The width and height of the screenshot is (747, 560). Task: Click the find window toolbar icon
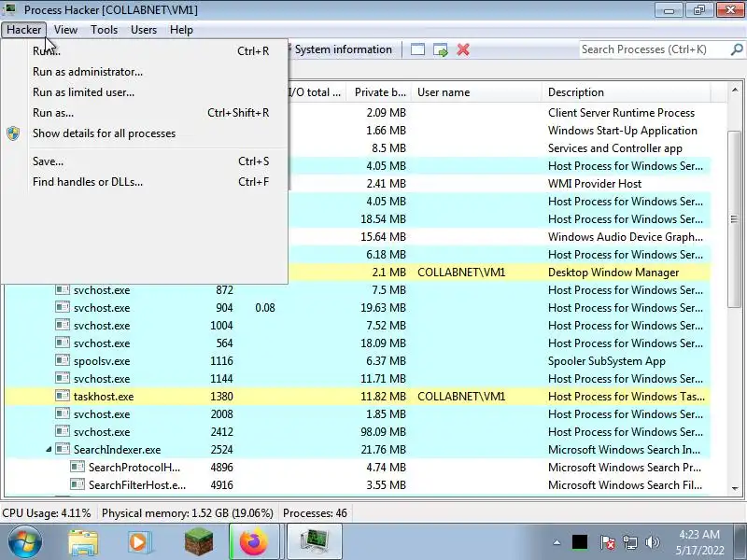click(417, 49)
